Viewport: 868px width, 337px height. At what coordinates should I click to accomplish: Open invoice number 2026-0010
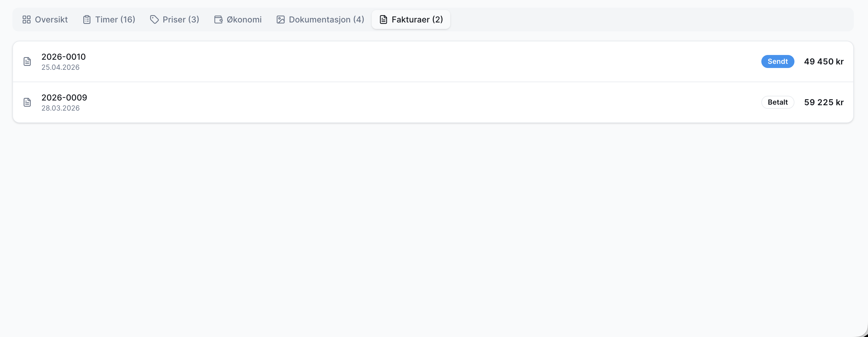pos(433,62)
